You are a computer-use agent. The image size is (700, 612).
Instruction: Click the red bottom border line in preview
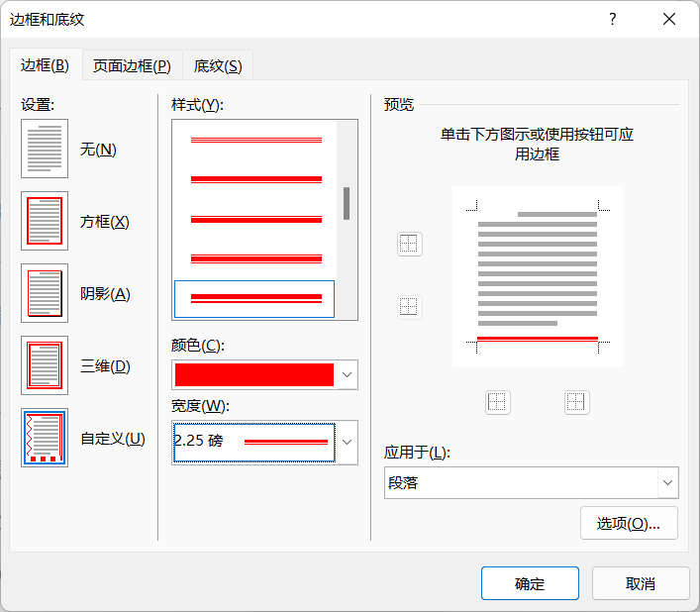pyautogui.click(x=537, y=339)
